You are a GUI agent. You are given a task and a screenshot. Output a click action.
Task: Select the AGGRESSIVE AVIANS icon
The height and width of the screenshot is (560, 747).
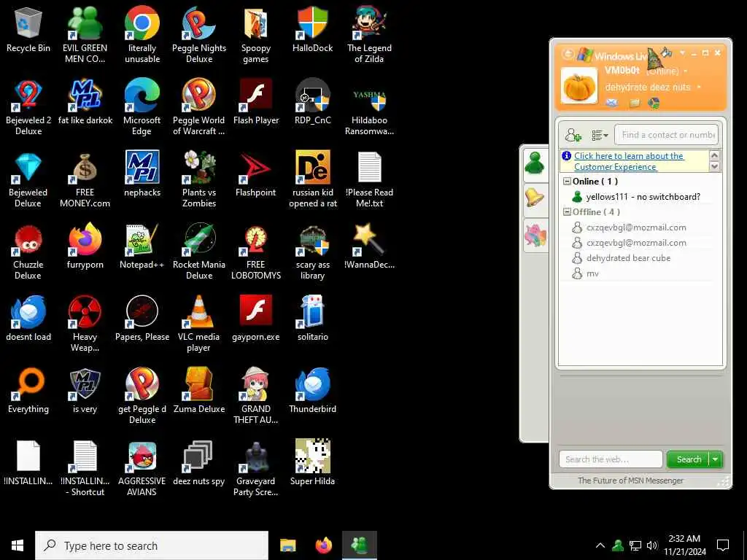(x=142, y=469)
